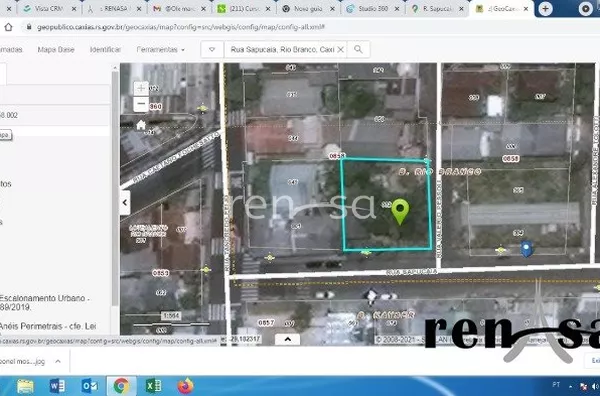Open Firefox from the taskbar
The image size is (600, 396).
(185, 386)
